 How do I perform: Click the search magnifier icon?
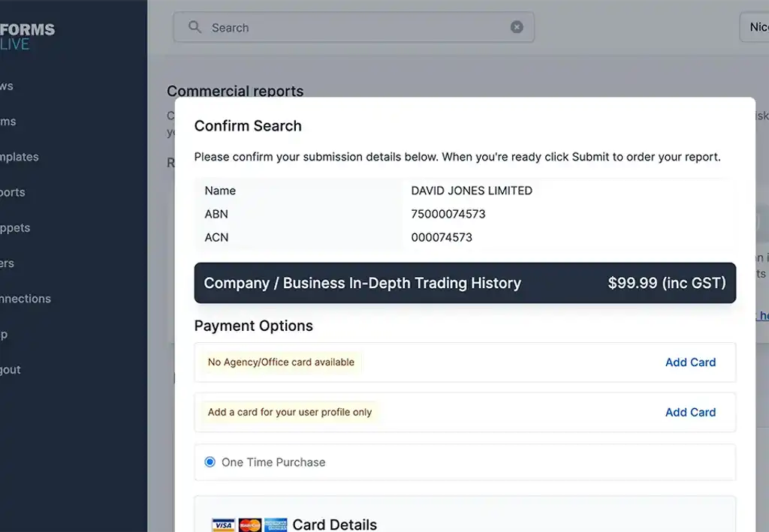195,27
